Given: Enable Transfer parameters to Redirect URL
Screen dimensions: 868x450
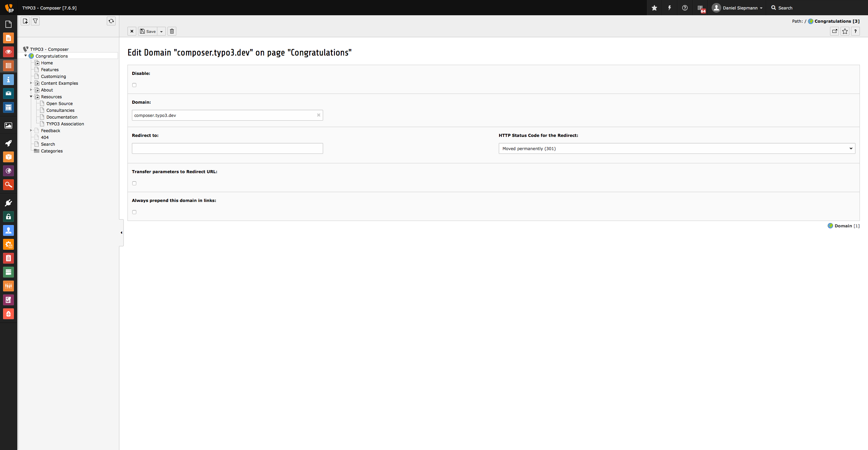Looking at the screenshot, I should coord(134,183).
